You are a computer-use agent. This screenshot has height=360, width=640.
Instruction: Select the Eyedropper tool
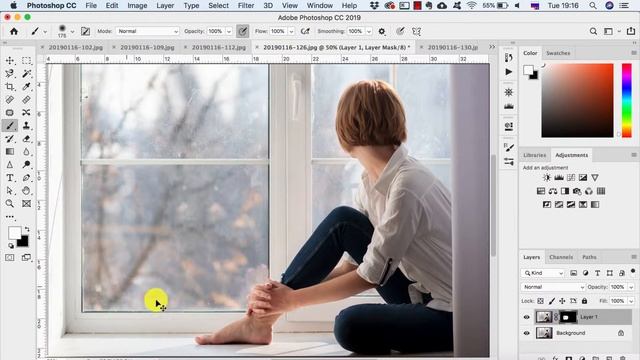[x=27, y=87]
